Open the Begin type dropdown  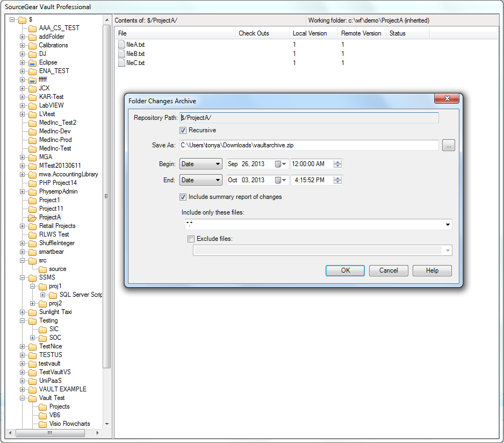click(200, 164)
